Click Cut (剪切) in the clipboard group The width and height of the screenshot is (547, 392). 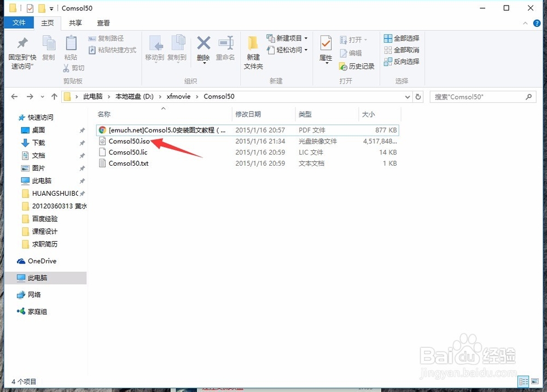[74, 68]
